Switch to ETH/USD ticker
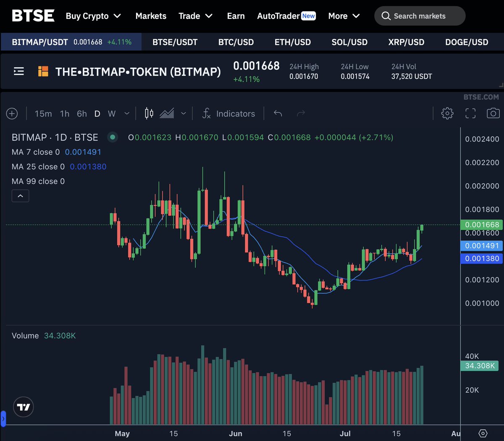Viewport: 504px width, 441px height. (293, 42)
